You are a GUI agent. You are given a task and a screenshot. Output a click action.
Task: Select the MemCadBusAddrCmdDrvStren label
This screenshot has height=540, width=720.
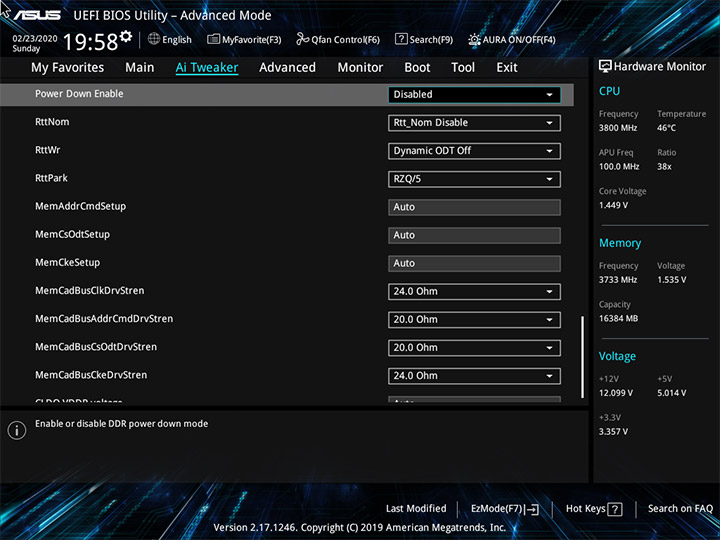click(x=104, y=319)
